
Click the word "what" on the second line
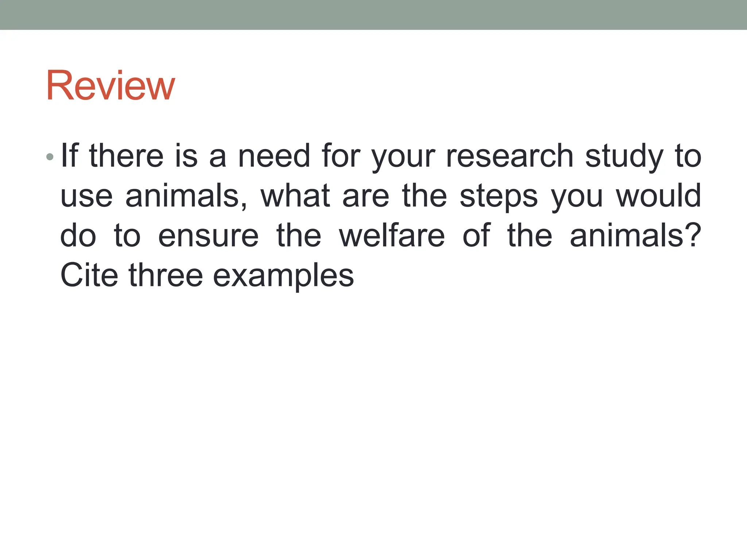(x=295, y=196)
